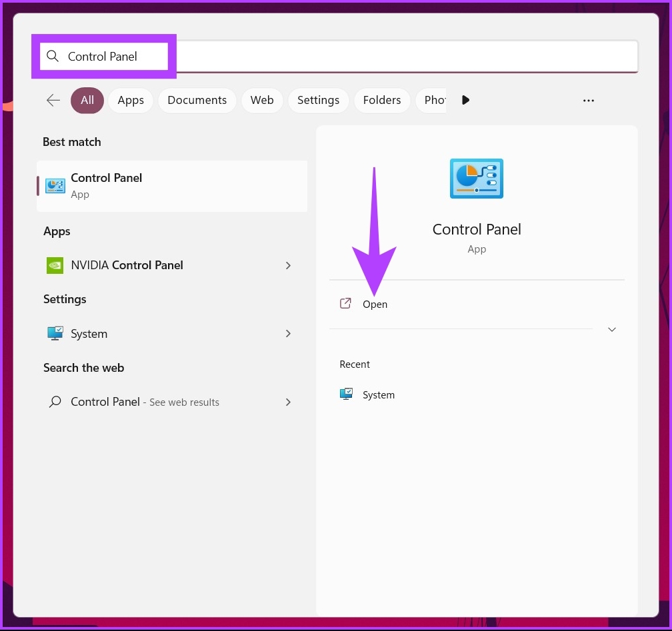
Task: Launch NVIDIA Control Panel
Action: (x=127, y=265)
